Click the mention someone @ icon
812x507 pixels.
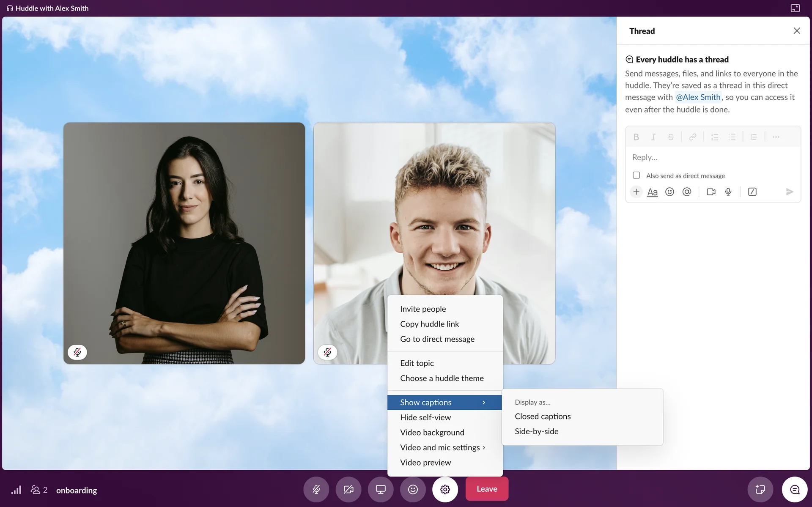pyautogui.click(x=687, y=192)
